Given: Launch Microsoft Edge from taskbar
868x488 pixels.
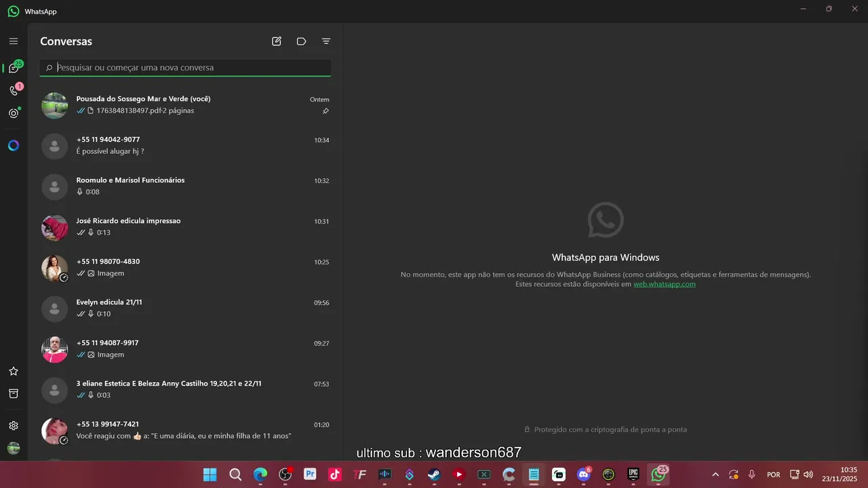Looking at the screenshot, I should pyautogui.click(x=260, y=474).
